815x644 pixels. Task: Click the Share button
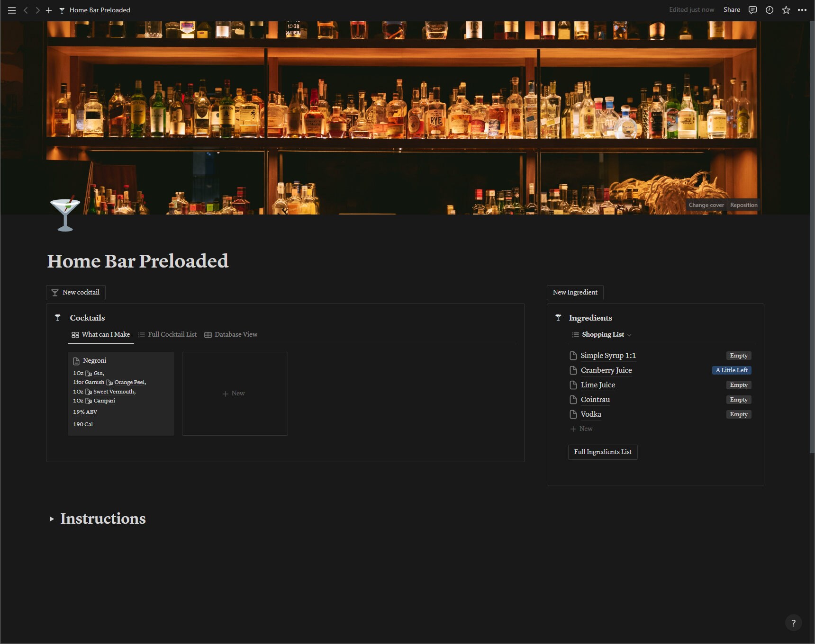tap(732, 10)
